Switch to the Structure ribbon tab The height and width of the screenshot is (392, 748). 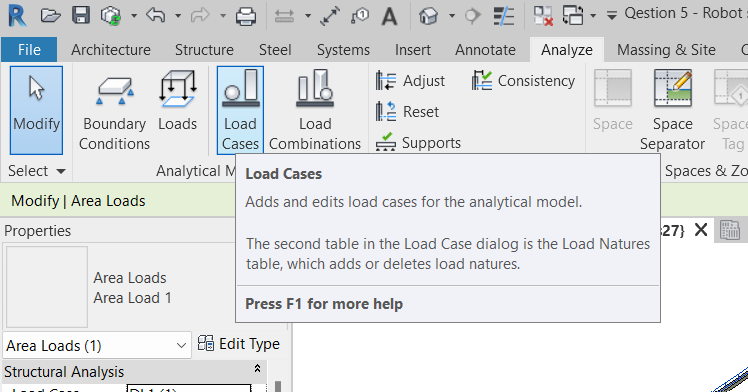(204, 50)
